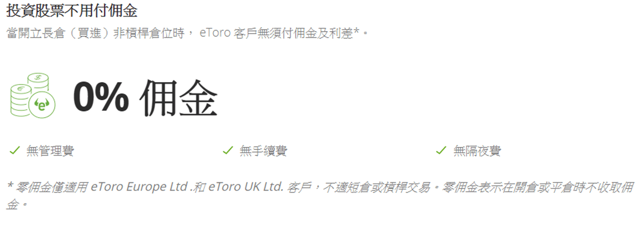Select the 無隔夜費 label text
Screen dimensions: 644x227
click(477, 150)
